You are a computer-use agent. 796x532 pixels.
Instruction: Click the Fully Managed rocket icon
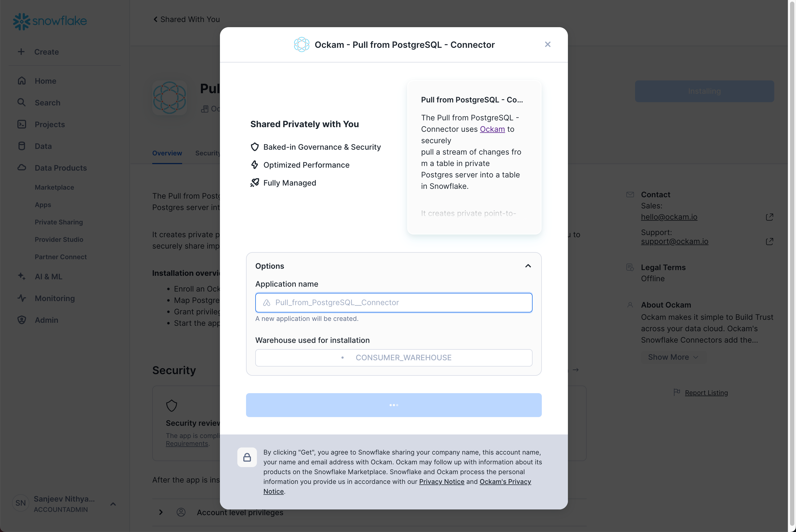[255, 183]
